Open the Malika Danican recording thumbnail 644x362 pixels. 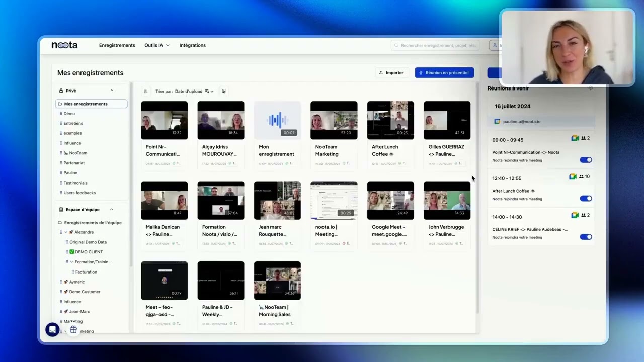pos(164,201)
